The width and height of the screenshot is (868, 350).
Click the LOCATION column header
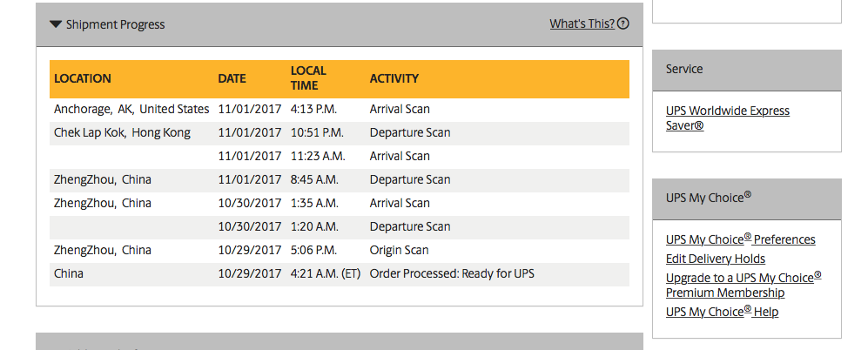click(x=83, y=78)
